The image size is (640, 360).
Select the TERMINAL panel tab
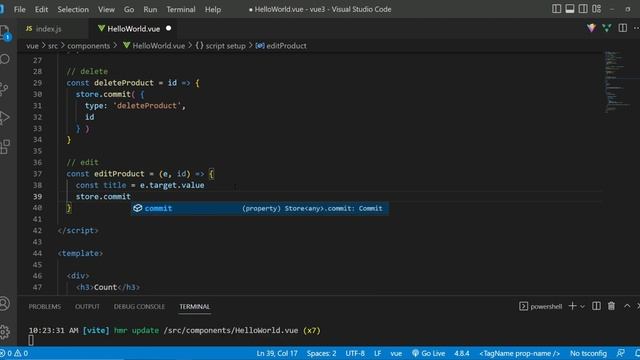(195, 307)
